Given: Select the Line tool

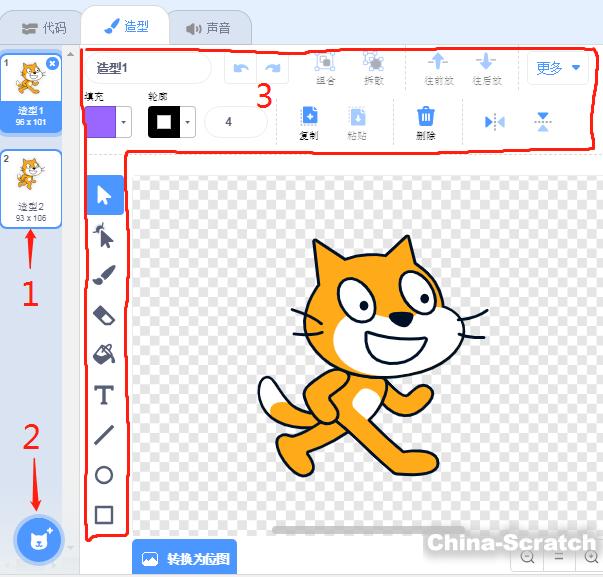Looking at the screenshot, I should click(x=104, y=435).
